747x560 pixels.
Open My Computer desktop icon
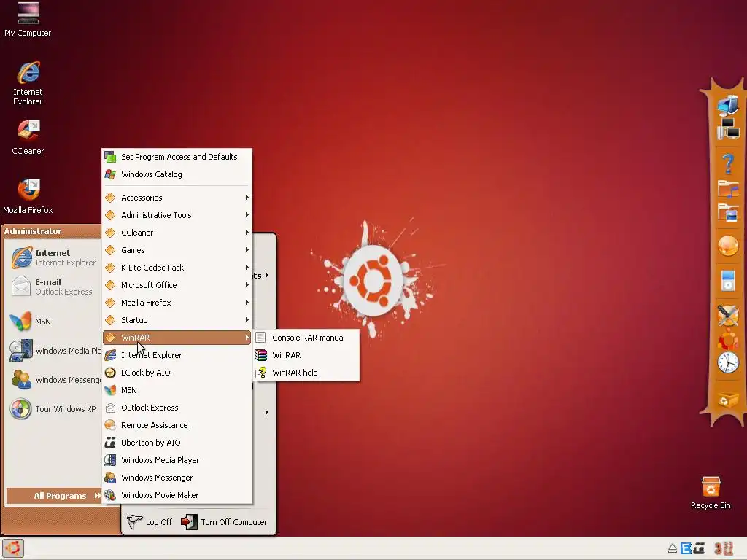pos(28,20)
